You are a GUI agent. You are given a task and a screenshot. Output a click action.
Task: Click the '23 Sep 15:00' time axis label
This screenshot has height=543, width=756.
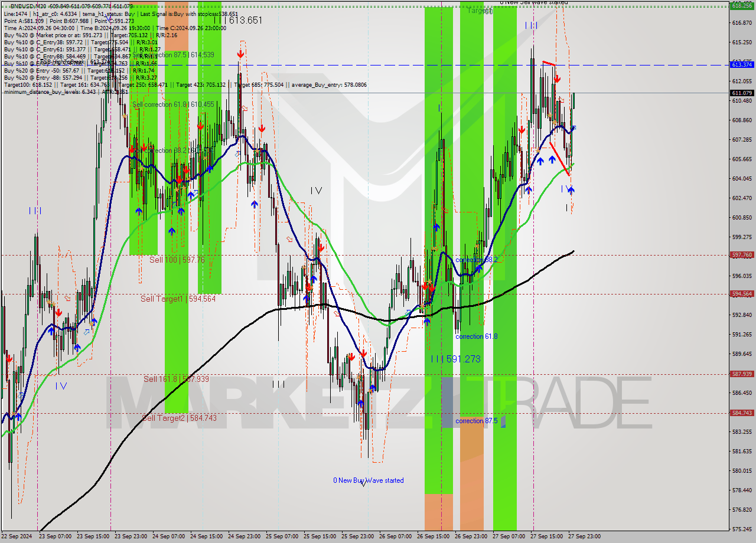(x=92, y=537)
